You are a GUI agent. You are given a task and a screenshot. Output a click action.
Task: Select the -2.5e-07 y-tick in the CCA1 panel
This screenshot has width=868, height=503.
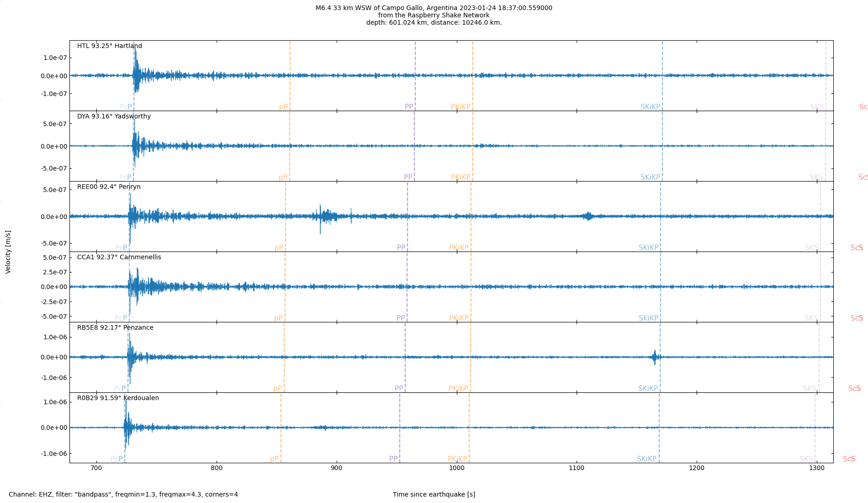coord(54,302)
